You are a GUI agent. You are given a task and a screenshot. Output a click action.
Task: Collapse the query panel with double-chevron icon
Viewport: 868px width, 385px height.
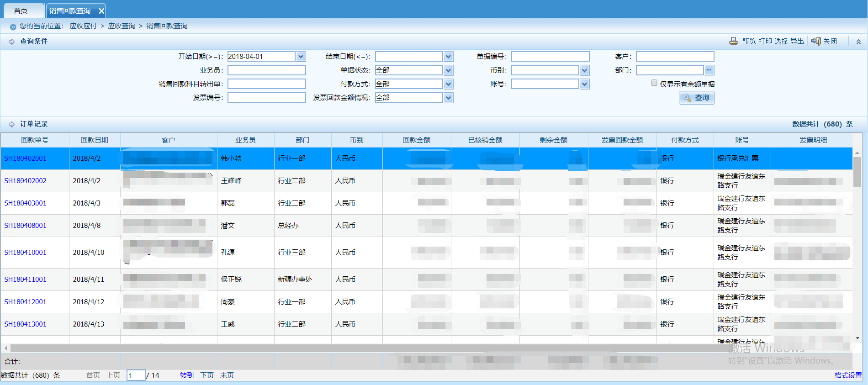pyautogui.click(x=858, y=42)
